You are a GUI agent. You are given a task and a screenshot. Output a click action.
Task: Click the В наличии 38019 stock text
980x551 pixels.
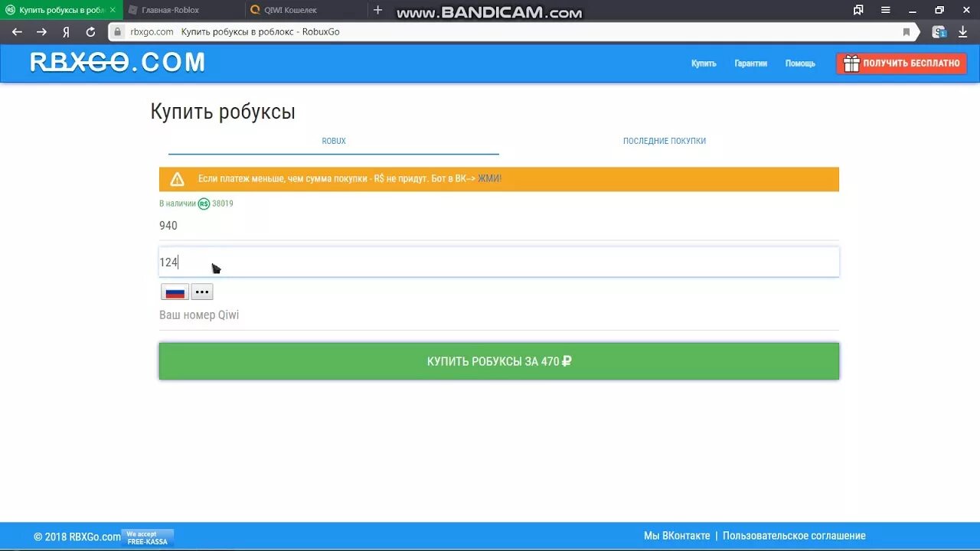pyautogui.click(x=196, y=204)
